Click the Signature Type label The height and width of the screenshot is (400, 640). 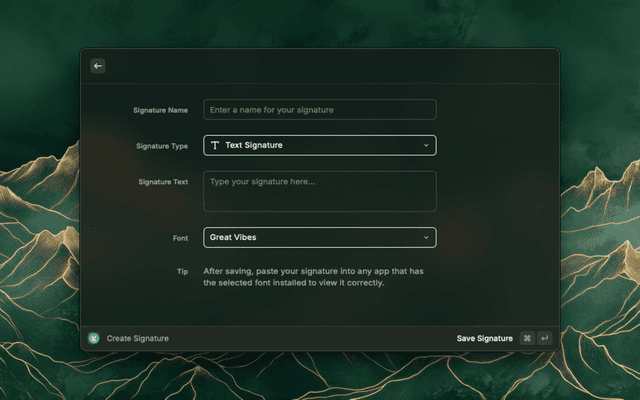162,146
